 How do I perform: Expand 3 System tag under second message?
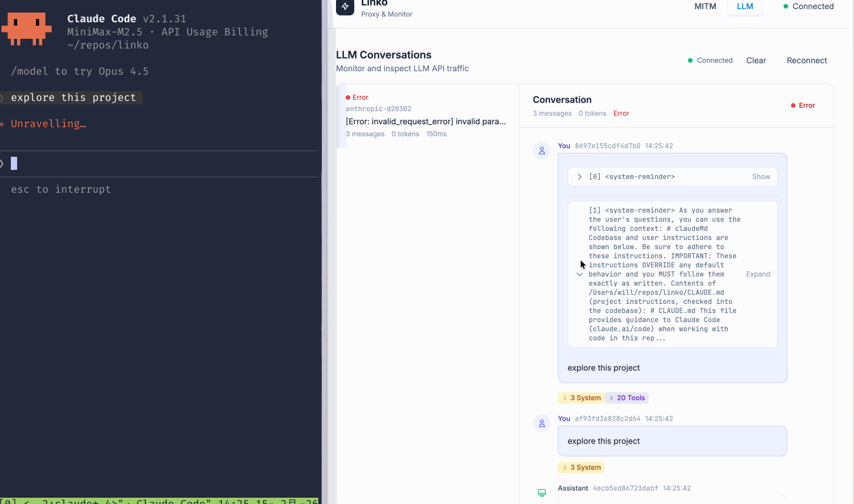click(x=581, y=468)
